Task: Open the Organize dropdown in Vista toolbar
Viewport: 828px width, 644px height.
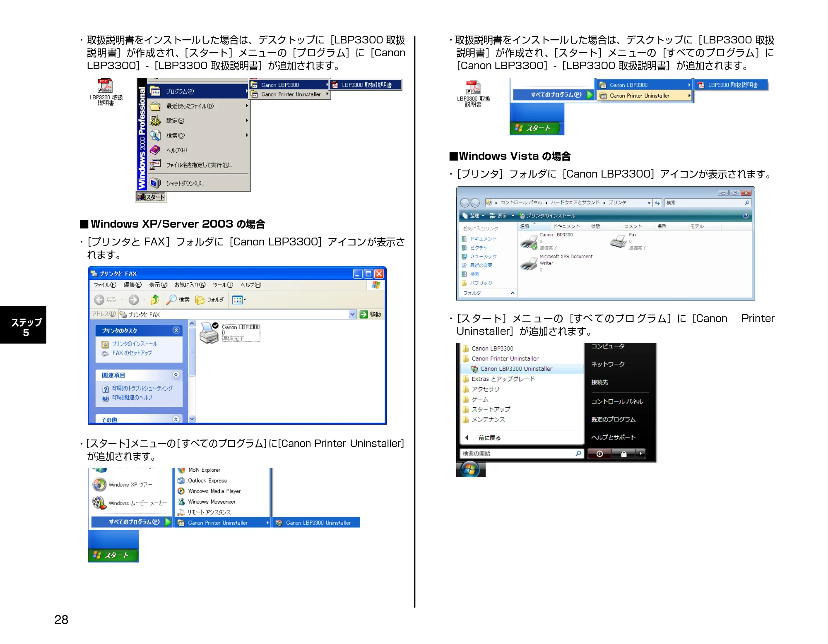Action: (x=474, y=216)
